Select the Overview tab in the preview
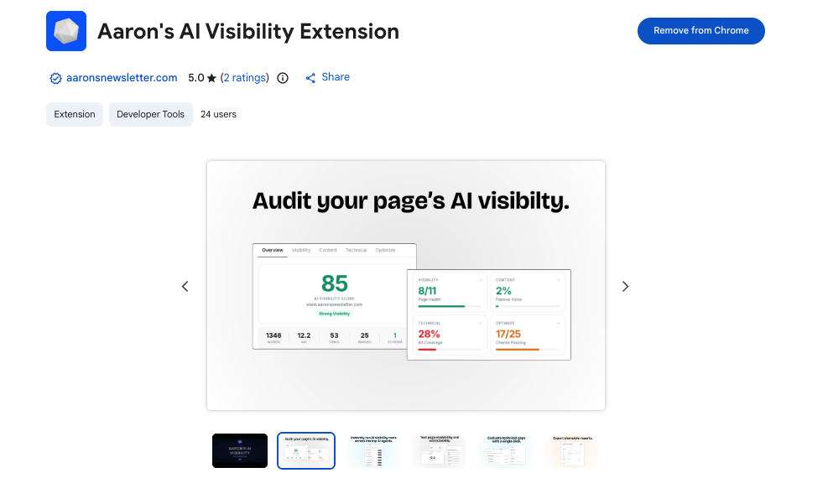 click(273, 250)
